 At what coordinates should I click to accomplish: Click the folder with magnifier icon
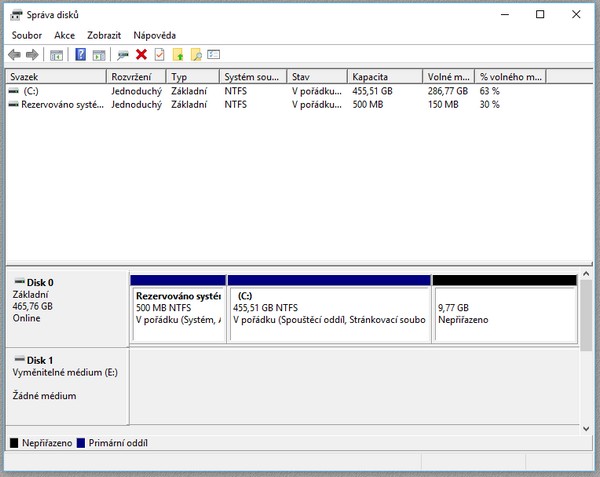pos(196,55)
